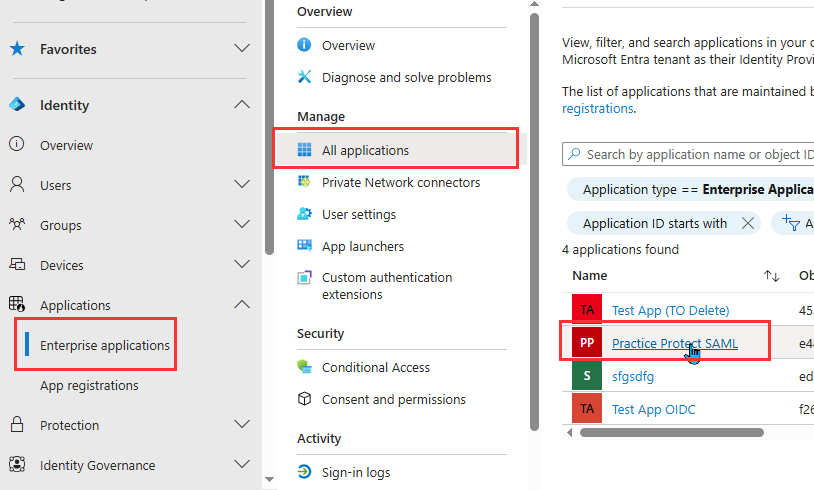Open Custom authentication extensions menu item

pos(387,285)
